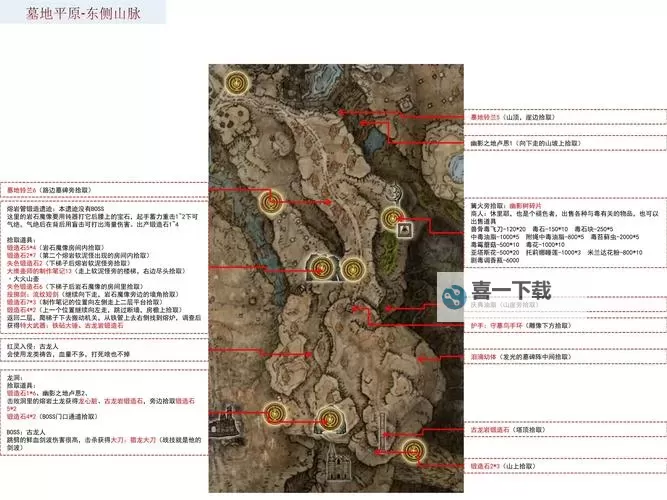Click the 龙洞： section heading

[x=15, y=377]
